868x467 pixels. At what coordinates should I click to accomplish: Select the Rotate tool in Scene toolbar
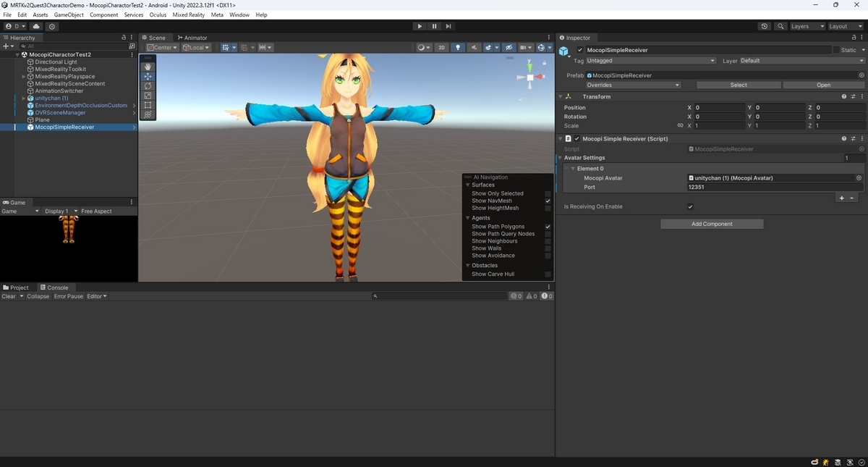click(x=148, y=85)
